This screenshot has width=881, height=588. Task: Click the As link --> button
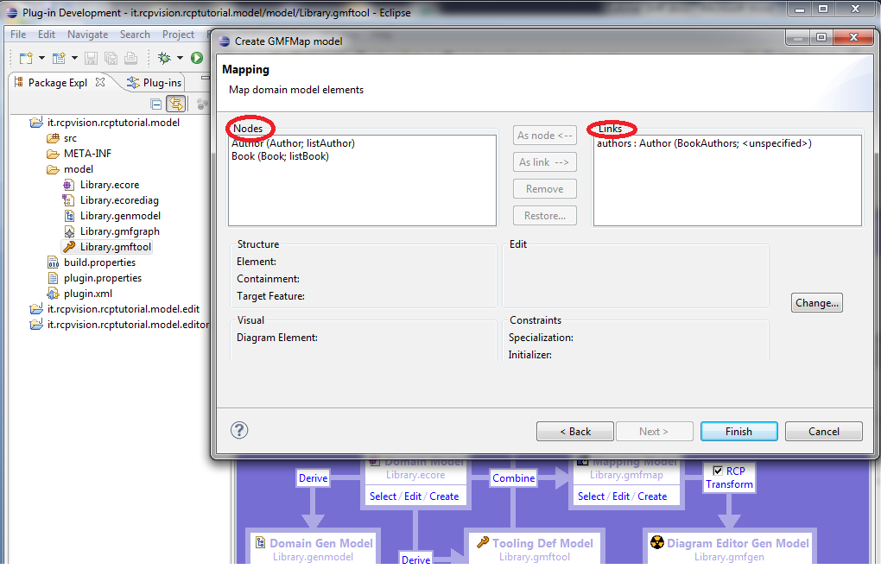(x=544, y=162)
